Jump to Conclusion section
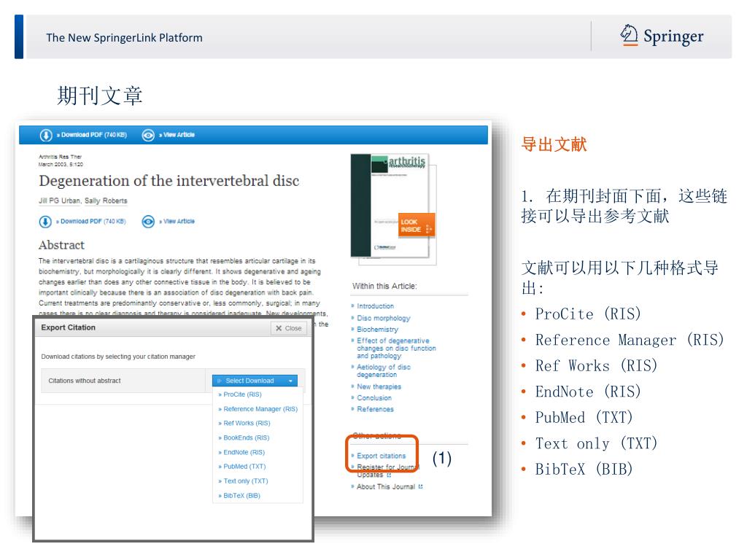The width and height of the screenshot is (747, 560). click(x=374, y=398)
